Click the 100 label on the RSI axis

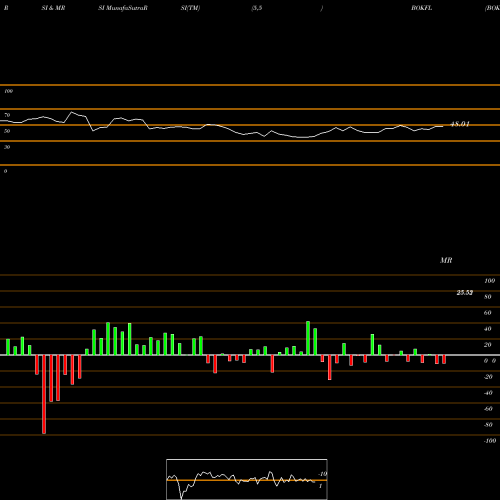tap(8, 91)
